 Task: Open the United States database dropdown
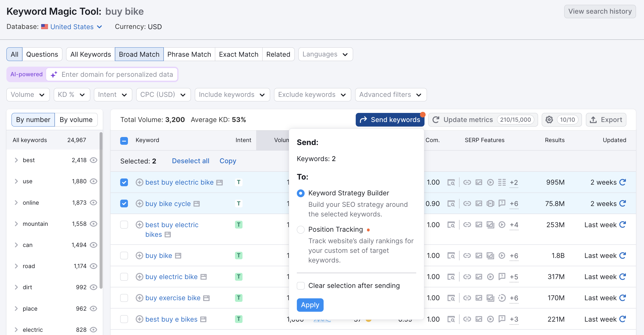[72, 27]
